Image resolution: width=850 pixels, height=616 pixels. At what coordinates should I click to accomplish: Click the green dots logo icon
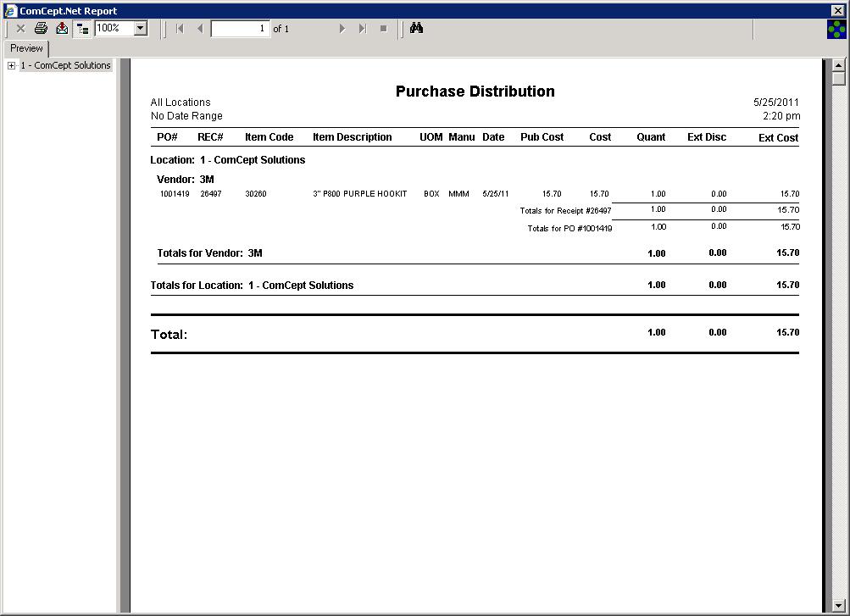(836, 29)
